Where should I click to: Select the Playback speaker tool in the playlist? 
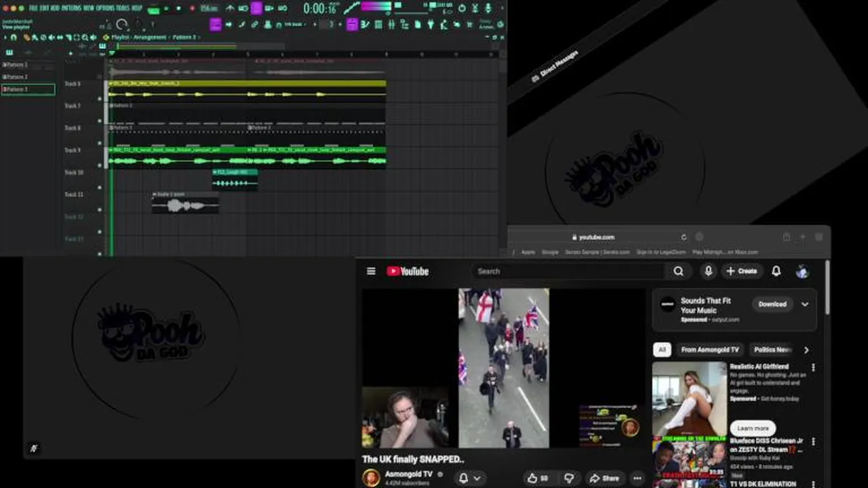tap(94, 37)
